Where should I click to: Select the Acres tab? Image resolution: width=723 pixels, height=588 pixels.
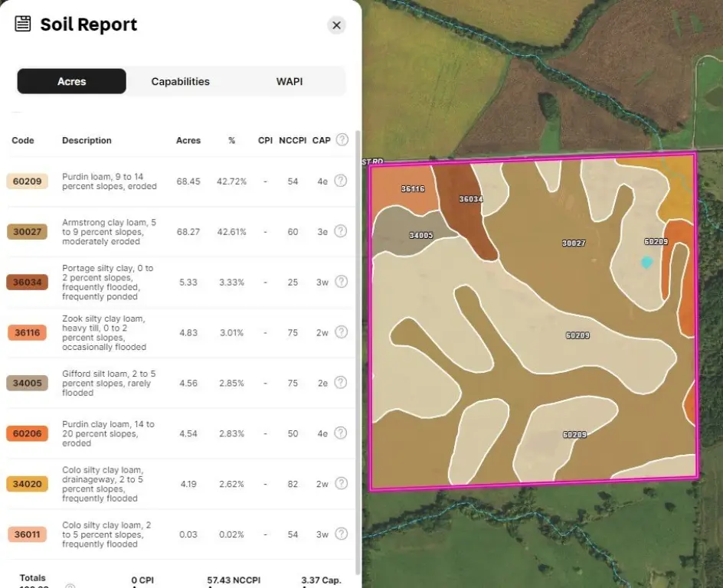pyautogui.click(x=72, y=81)
